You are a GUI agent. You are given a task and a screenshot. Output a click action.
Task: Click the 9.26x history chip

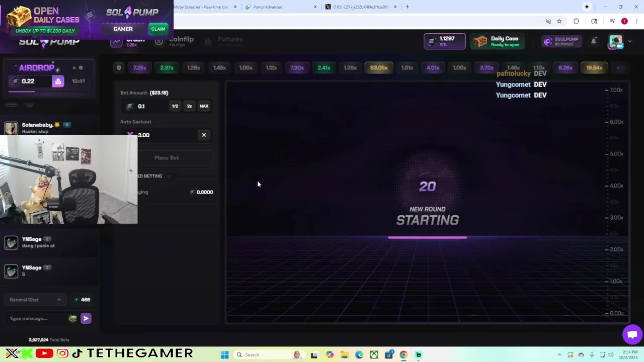pyautogui.click(x=566, y=68)
